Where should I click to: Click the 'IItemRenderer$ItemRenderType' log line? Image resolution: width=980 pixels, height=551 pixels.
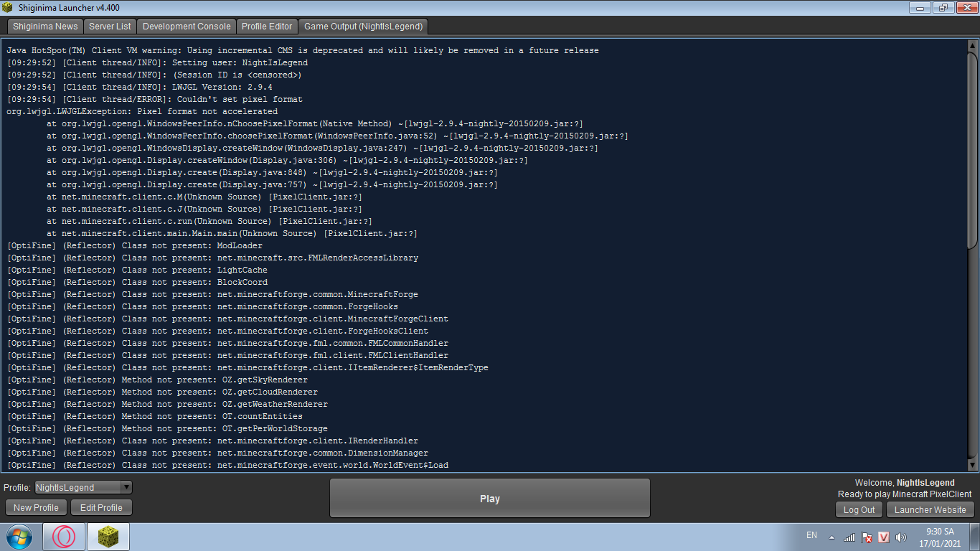pos(248,368)
